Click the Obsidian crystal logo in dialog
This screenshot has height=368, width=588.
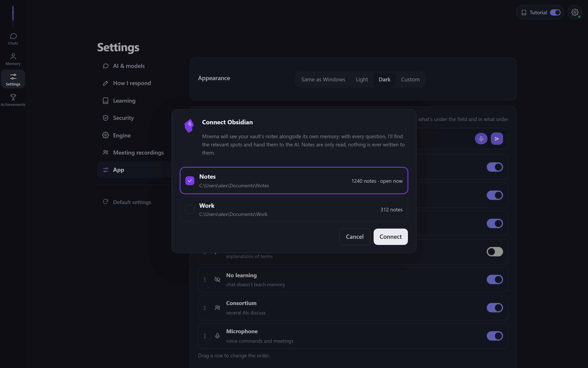(189, 126)
